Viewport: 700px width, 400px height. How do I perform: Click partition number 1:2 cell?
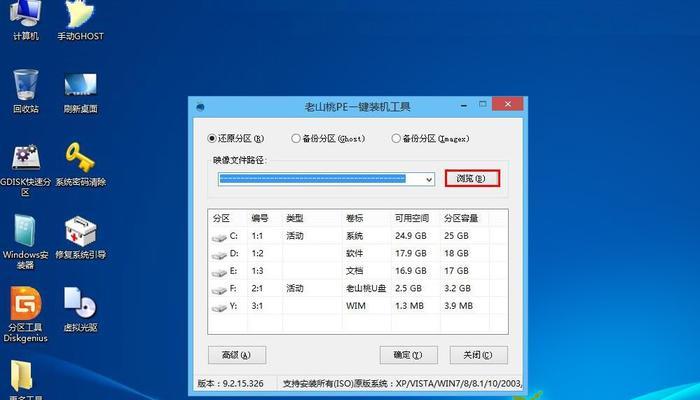[257, 253]
